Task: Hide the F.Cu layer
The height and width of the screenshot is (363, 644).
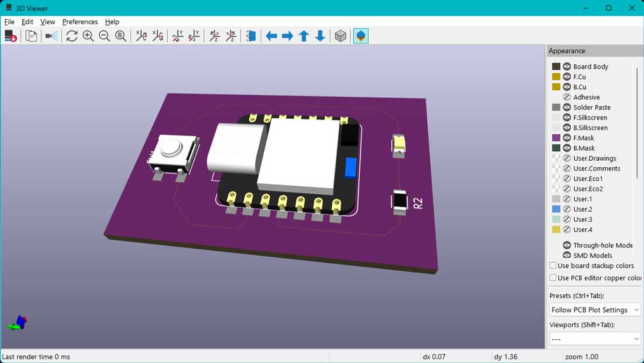Action: 567,77
